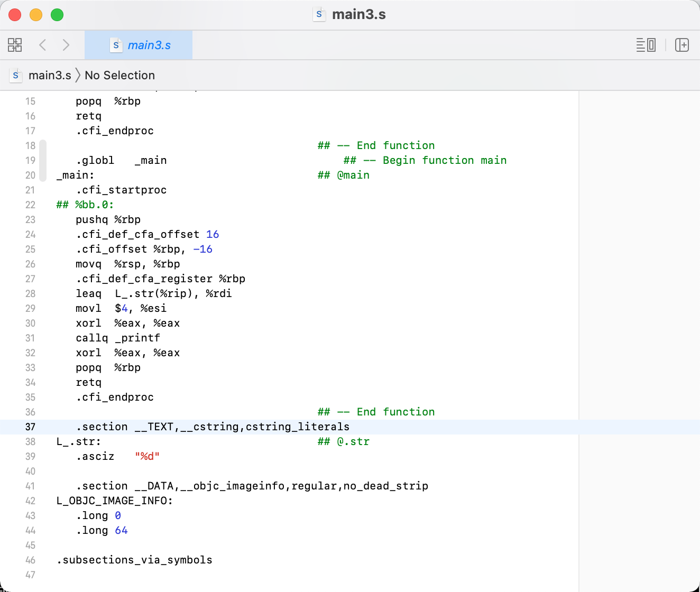Click the 'callq _printf' instruction
The height and width of the screenshot is (592, 700).
118,338
